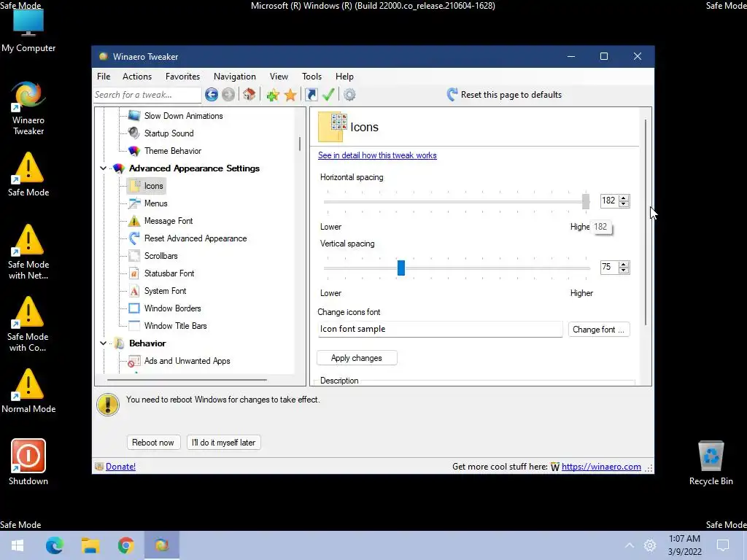Go to the Home page icon
This screenshot has width=747, height=560.
249,94
